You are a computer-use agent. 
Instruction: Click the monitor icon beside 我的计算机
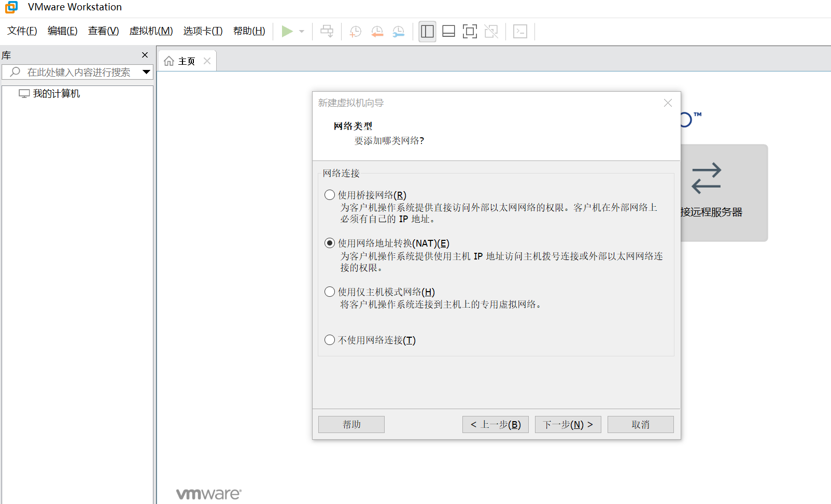point(24,94)
